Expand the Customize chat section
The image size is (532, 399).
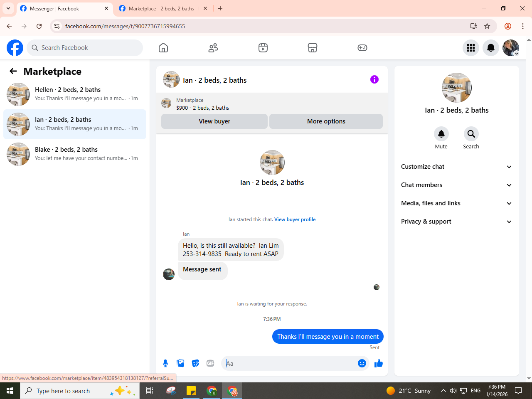[457, 167]
